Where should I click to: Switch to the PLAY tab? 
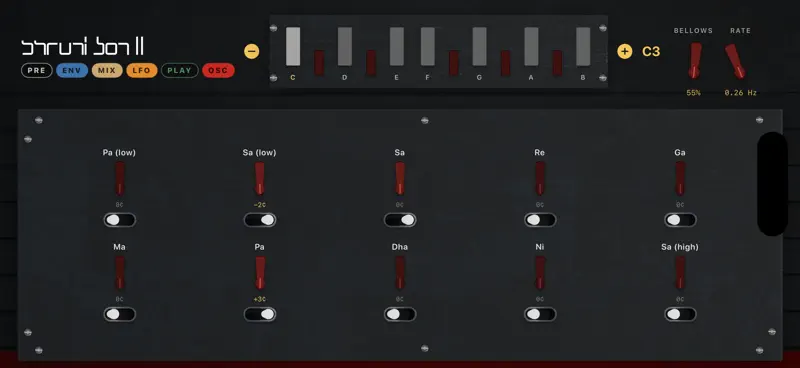pos(180,70)
